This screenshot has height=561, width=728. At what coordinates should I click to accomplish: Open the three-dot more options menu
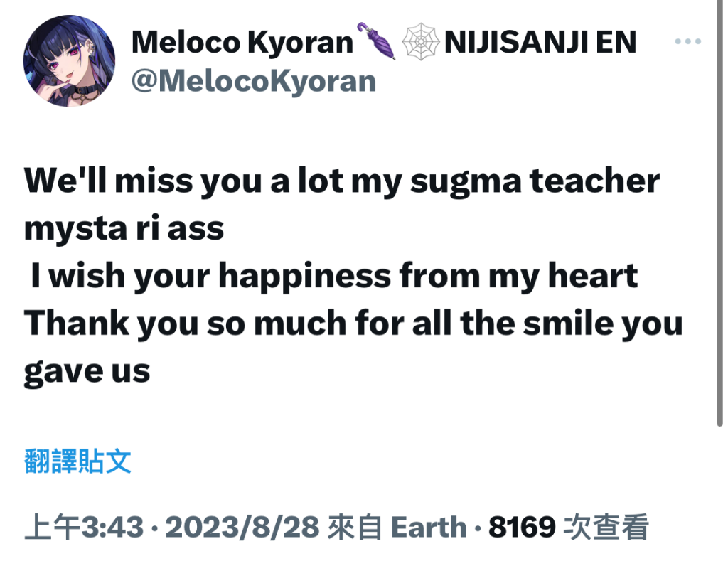687,41
